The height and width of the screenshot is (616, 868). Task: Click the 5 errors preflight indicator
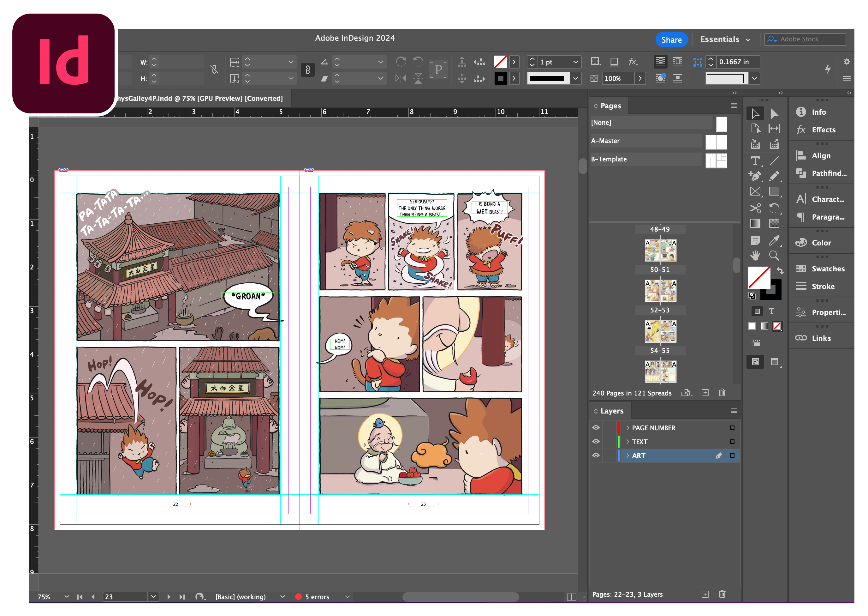(317, 596)
